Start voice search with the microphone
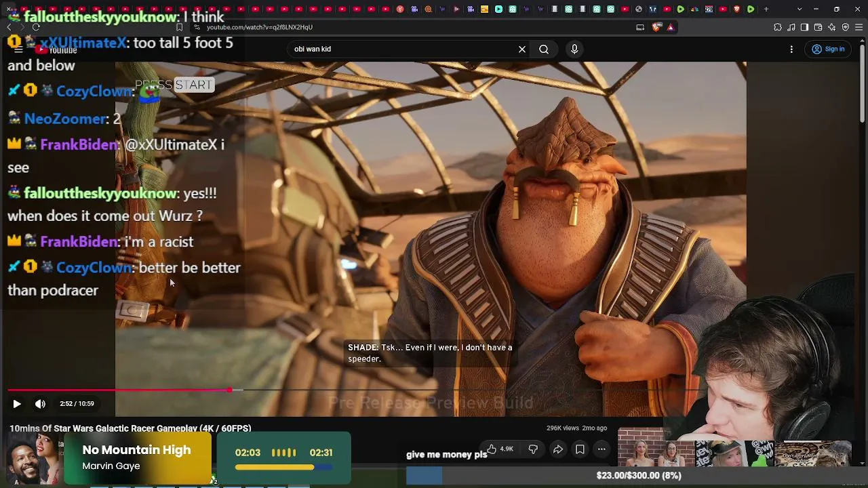Viewport: 868px width, 488px height. pyautogui.click(x=574, y=49)
